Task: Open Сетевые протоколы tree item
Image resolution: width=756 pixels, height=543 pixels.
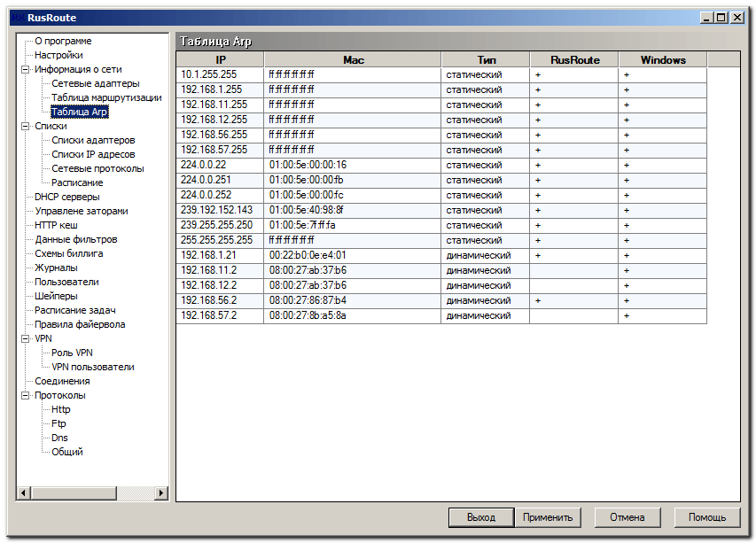Action: point(97,168)
